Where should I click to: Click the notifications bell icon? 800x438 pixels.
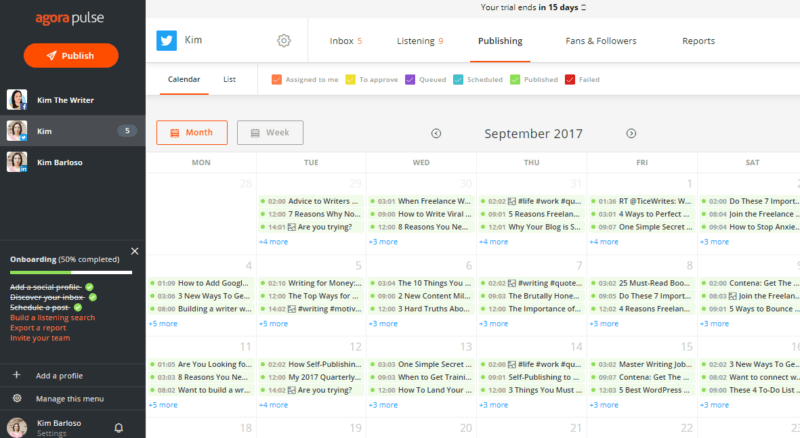118,428
